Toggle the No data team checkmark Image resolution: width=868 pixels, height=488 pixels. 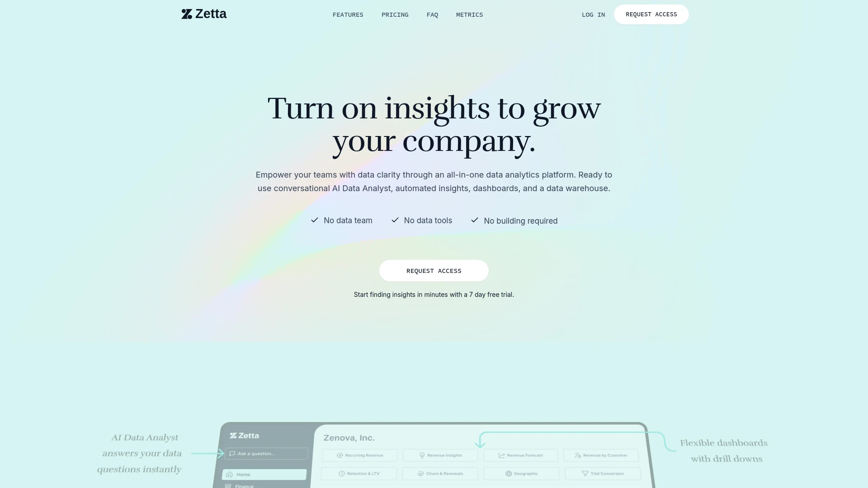(314, 221)
